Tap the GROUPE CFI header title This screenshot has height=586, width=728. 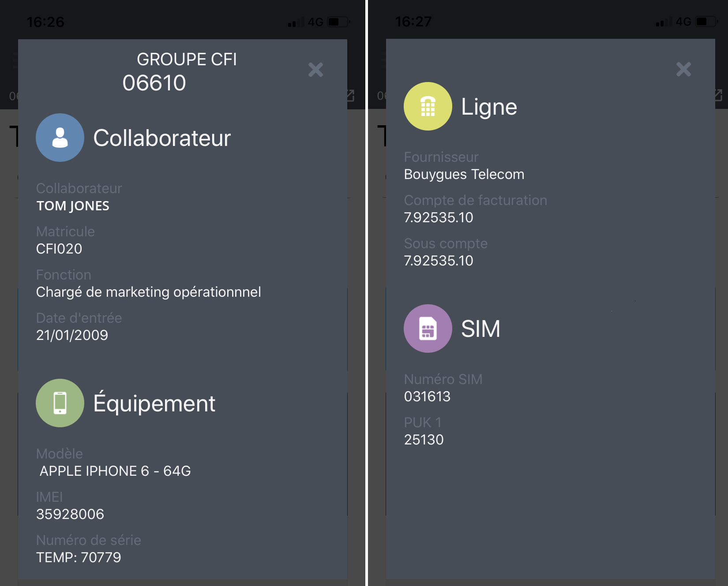click(x=187, y=60)
